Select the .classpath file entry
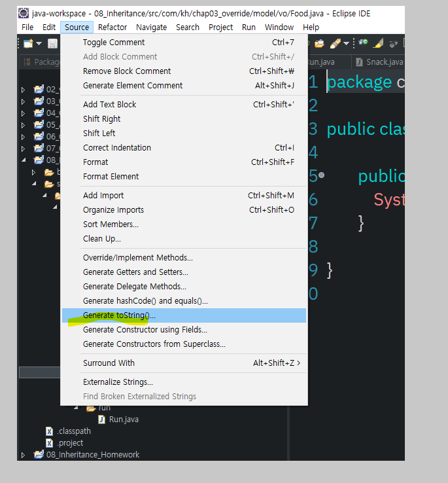The image size is (448, 483). pyautogui.click(x=74, y=431)
